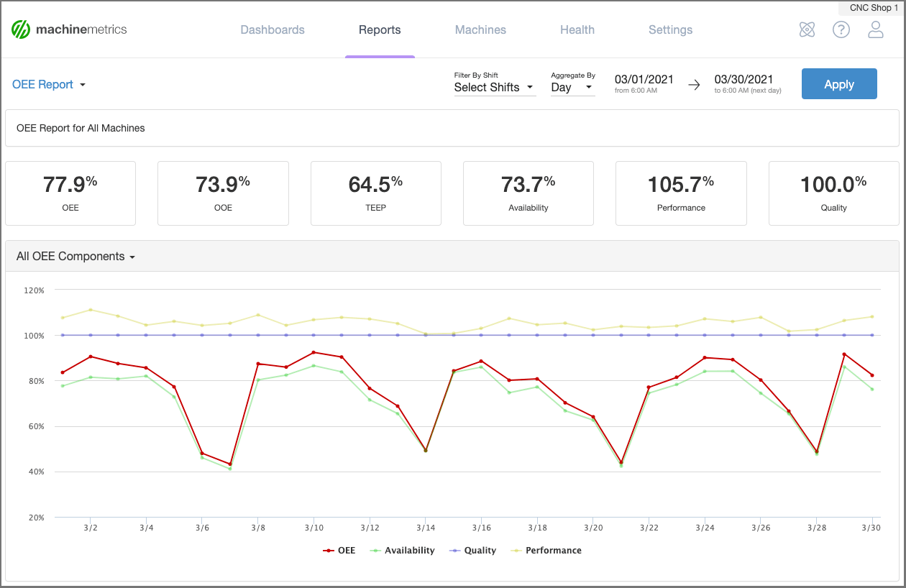
Task: Open the OEE Report selector dropdown
Action: click(48, 84)
